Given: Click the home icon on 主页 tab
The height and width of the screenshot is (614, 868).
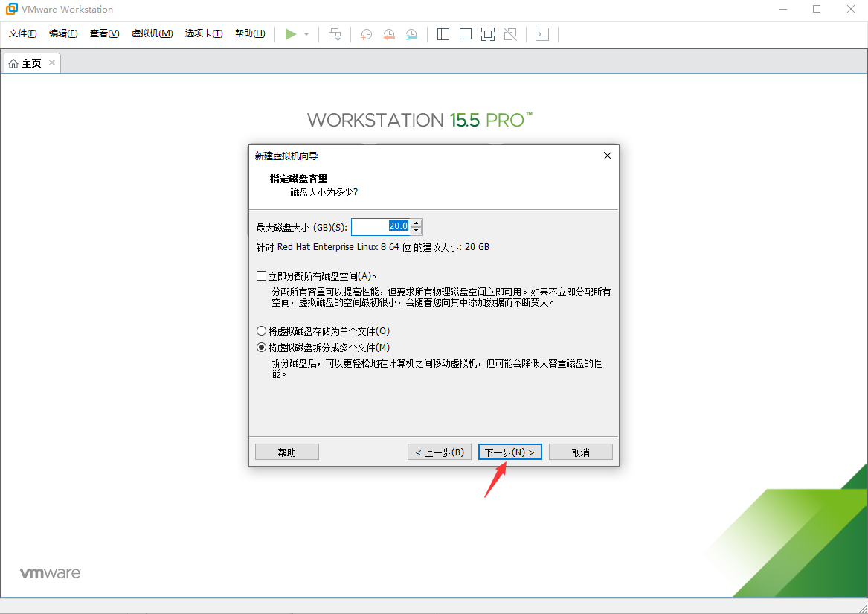Looking at the screenshot, I should coord(13,64).
